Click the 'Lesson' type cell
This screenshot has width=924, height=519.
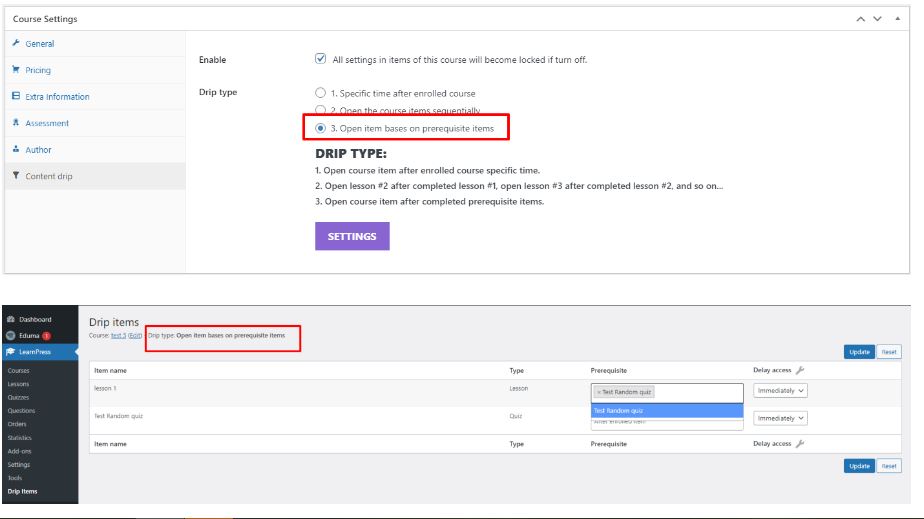[x=519, y=388]
